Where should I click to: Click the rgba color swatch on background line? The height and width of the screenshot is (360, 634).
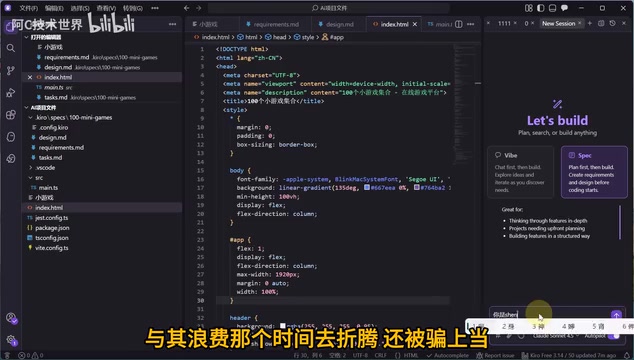(x=283, y=326)
